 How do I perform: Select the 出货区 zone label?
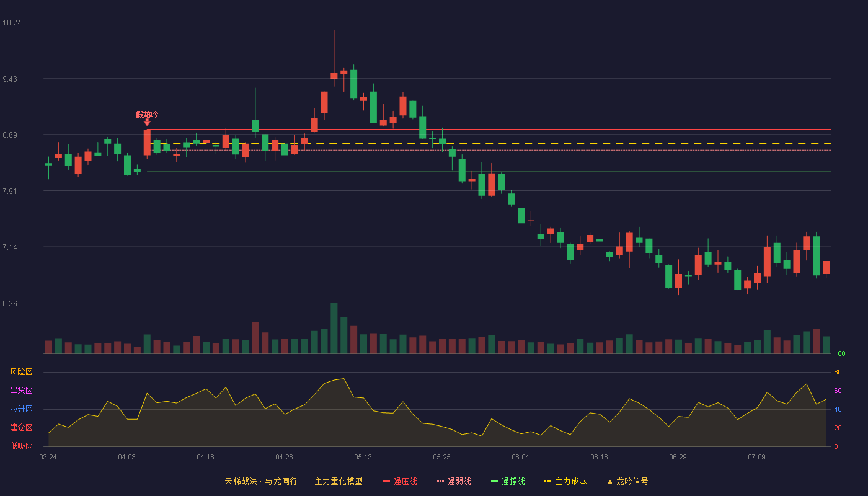click(x=21, y=391)
